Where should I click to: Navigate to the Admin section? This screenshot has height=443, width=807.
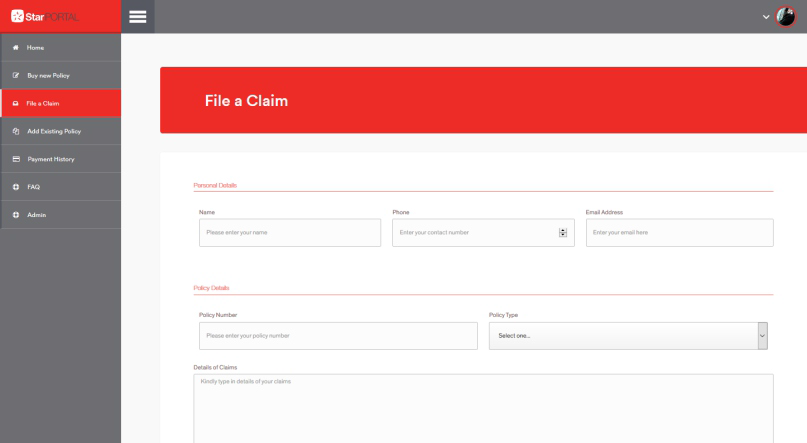(x=36, y=215)
